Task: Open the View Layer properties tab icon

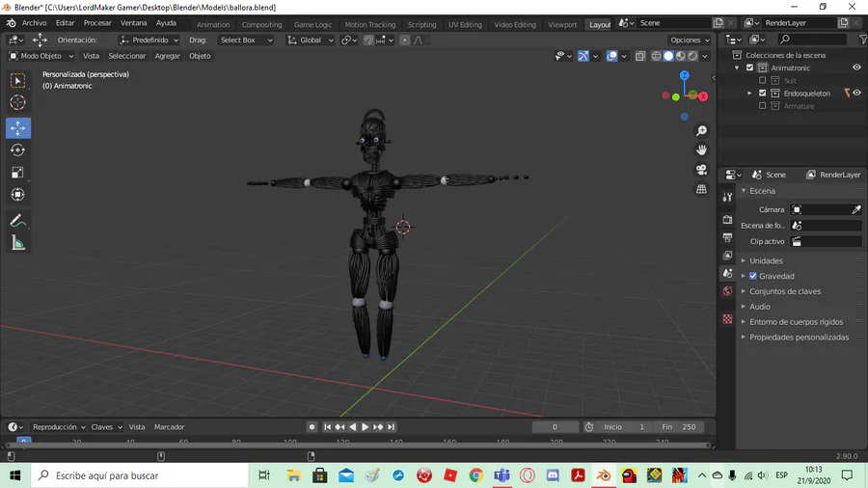Action: [x=727, y=255]
